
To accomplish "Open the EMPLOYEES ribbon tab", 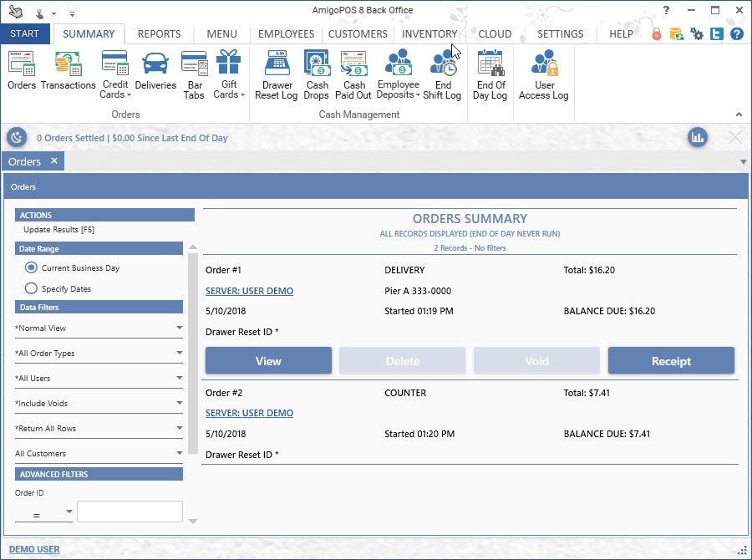I will 286,34.
